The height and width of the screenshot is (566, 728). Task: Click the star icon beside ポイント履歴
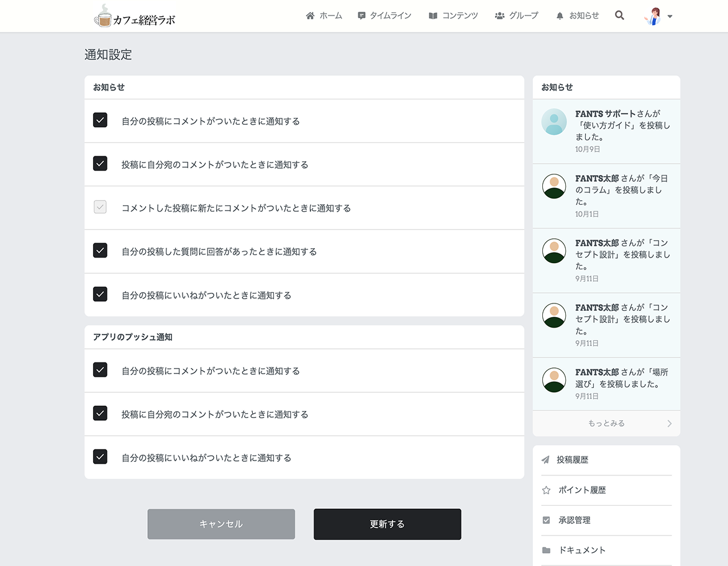coord(546,490)
